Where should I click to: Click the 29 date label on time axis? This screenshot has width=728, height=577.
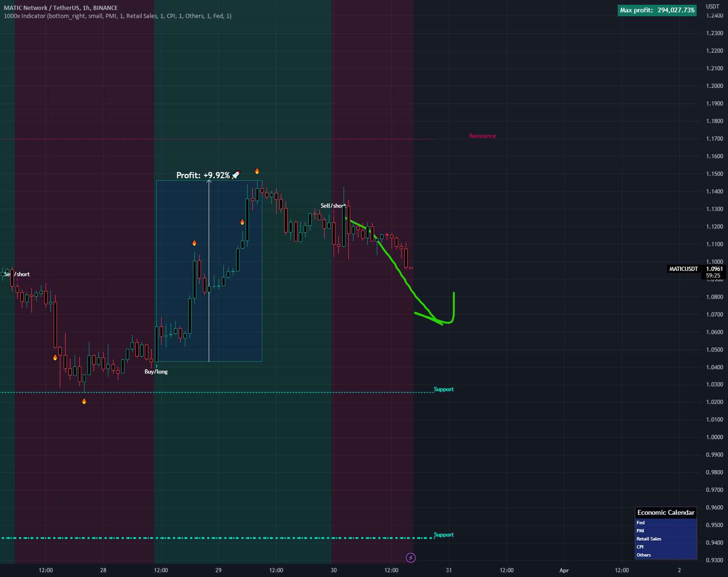(x=219, y=570)
